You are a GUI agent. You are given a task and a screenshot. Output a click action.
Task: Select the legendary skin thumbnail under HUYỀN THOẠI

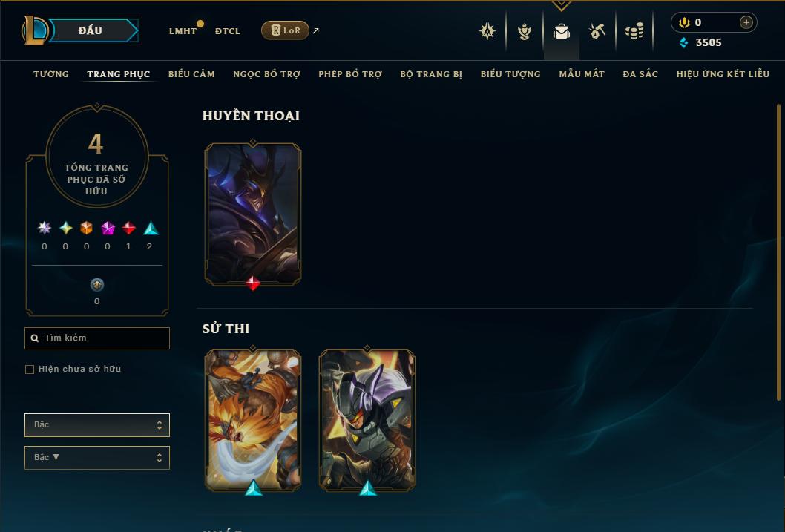coord(253,214)
